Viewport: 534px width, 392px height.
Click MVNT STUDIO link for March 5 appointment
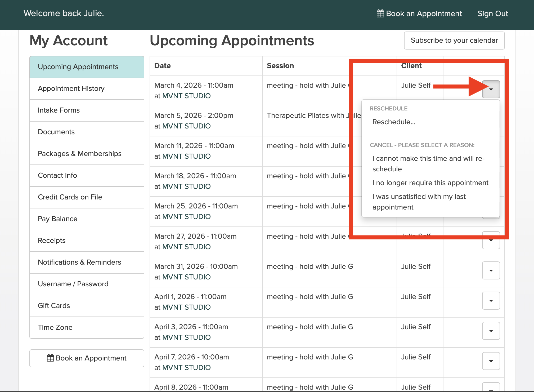click(x=186, y=126)
